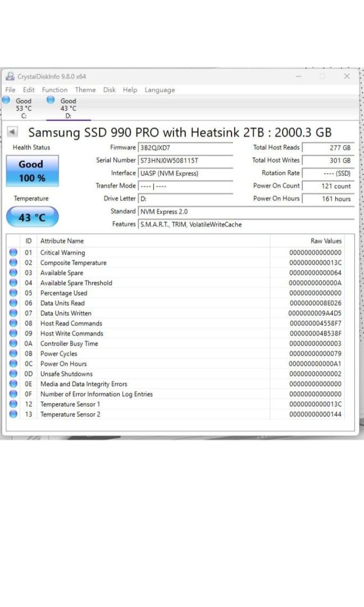Click the Interface field UASP (NVM Express)

point(186,174)
